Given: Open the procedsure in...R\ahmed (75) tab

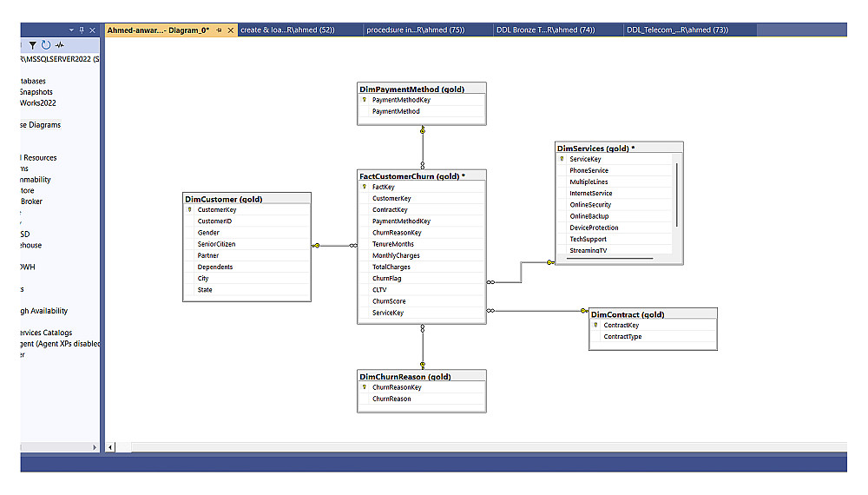Looking at the screenshot, I should coord(415,30).
